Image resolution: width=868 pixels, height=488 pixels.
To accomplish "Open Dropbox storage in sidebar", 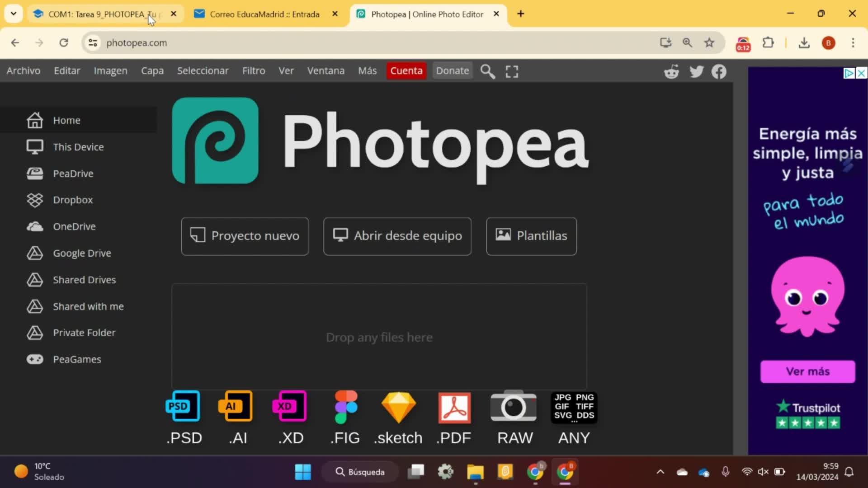I will tap(72, 200).
